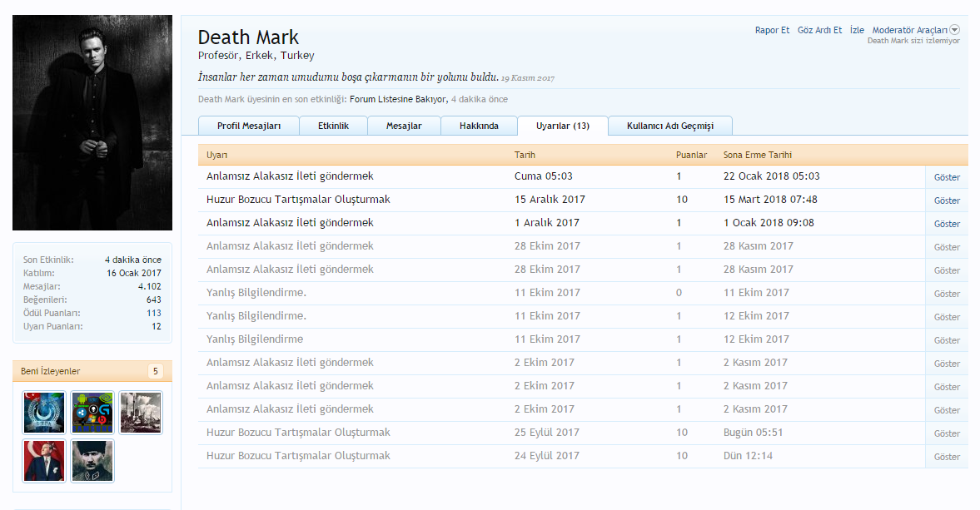Image resolution: width=980 pixels, height=510 pixels.
Task: Click the Death Mark profile picture
Action: click(x=92, y=122)
